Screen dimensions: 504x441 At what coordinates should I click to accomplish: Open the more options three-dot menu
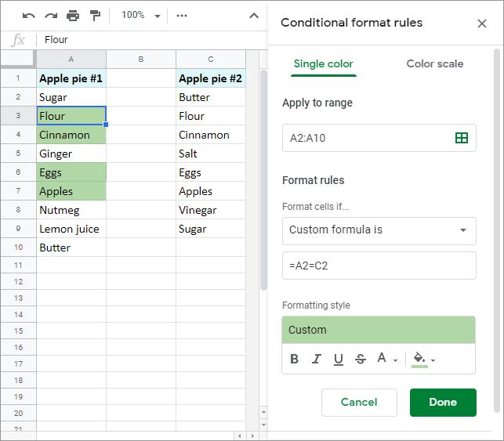tap(182, 16)
